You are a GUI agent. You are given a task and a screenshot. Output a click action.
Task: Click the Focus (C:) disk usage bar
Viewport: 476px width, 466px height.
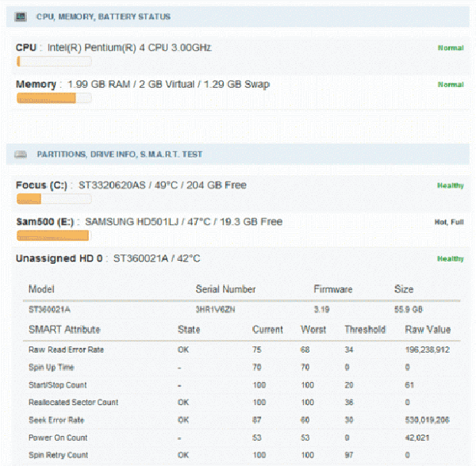coord(54,199)
